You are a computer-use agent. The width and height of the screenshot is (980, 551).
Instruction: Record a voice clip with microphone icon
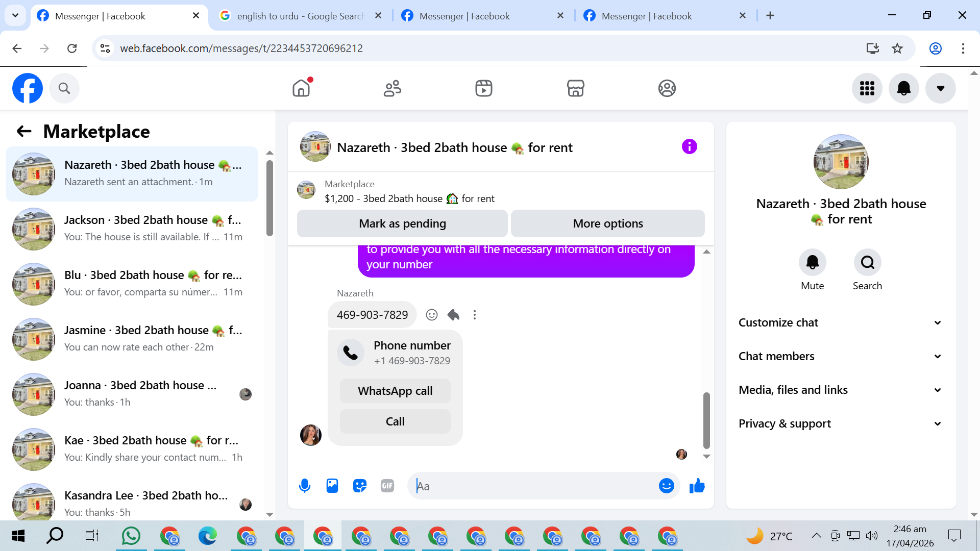tap(305, 486)
